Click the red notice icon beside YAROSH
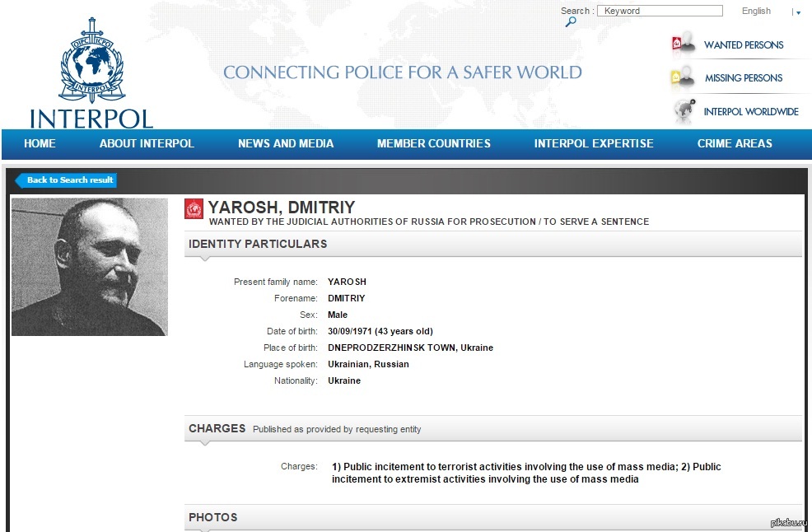The width and height of the screenshot is (812, 532). point(194,208)
